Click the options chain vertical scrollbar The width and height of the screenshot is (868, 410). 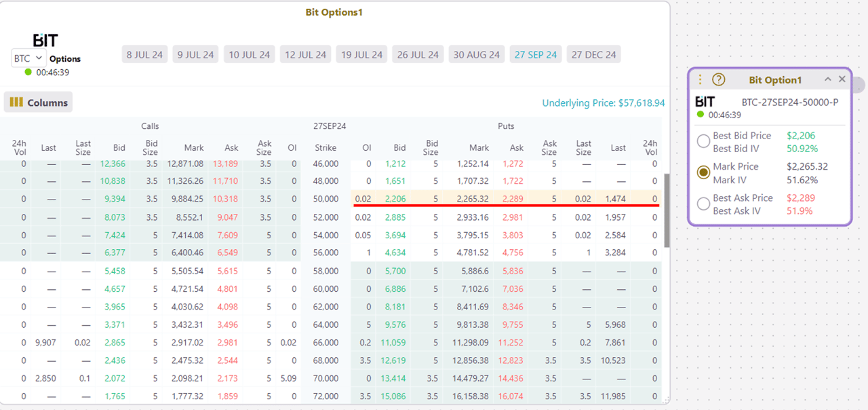click(667, 210)
